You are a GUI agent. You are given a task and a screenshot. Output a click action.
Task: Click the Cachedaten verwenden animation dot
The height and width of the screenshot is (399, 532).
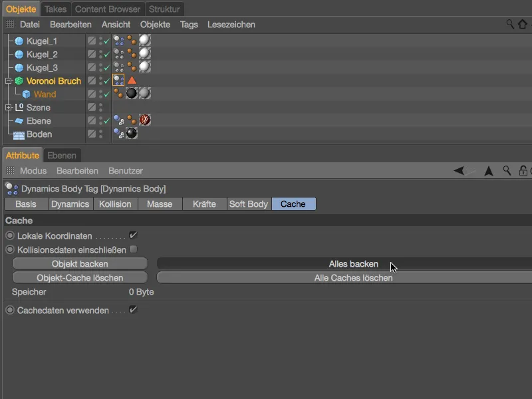tap(10, 310)
